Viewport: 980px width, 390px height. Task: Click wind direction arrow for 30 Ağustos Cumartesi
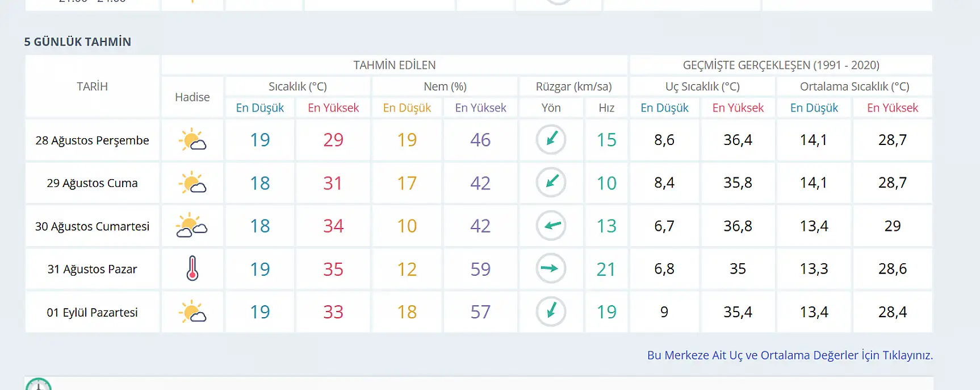pos(551,226)
